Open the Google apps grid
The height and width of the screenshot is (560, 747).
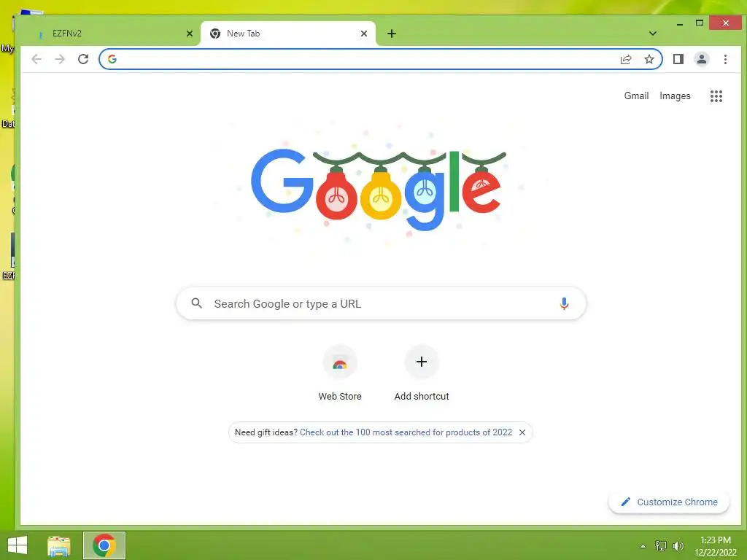coord(716,96)
